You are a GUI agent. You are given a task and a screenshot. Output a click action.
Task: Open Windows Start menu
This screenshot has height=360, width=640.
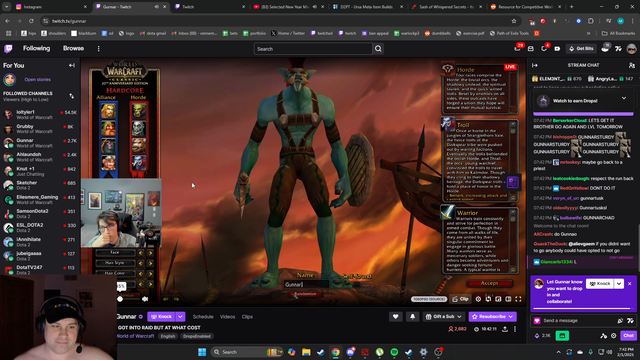pyautogui.click(x=202, y=352)
